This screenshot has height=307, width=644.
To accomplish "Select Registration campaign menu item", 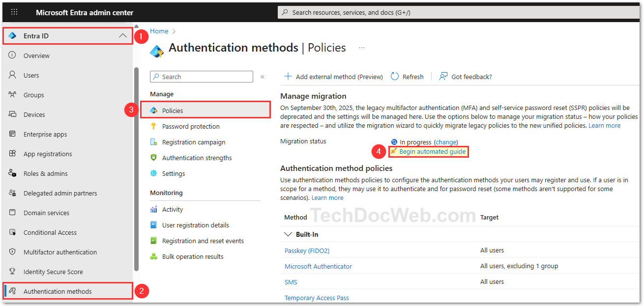I will pyautogui.click(x=194, y=142).
